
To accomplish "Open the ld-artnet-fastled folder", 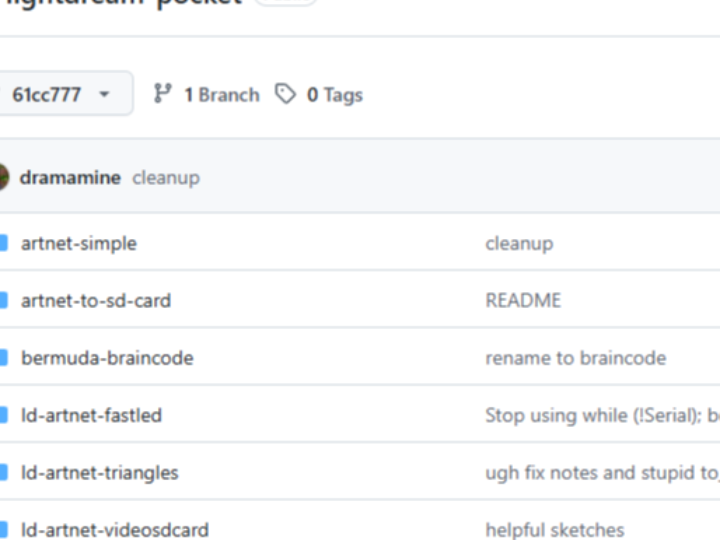I will pyautogui.click(x=91, y=415).
